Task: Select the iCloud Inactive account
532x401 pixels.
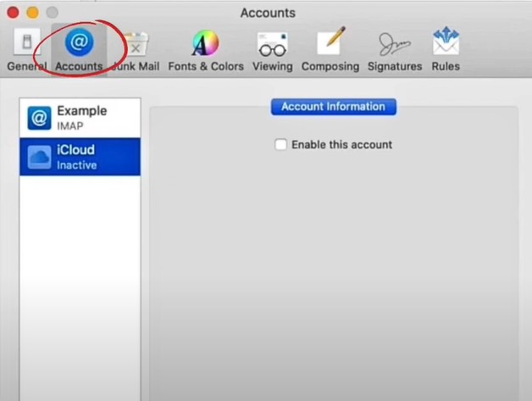Action: pos(80,157)
